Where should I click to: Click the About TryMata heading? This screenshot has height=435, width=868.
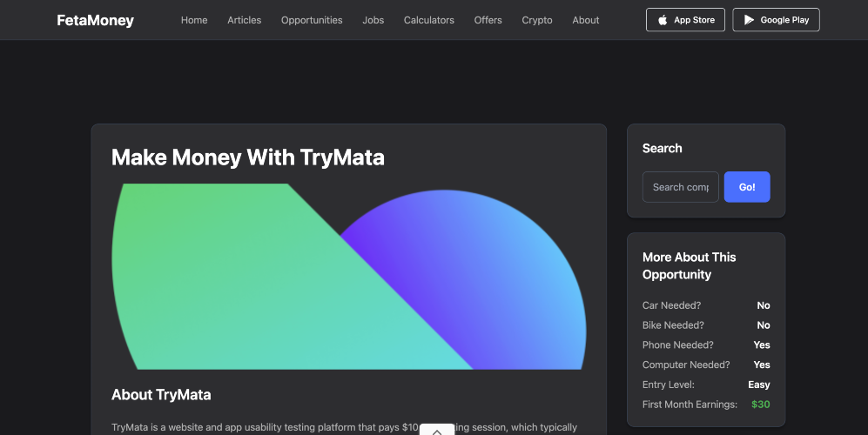click(x=161, y=395)
